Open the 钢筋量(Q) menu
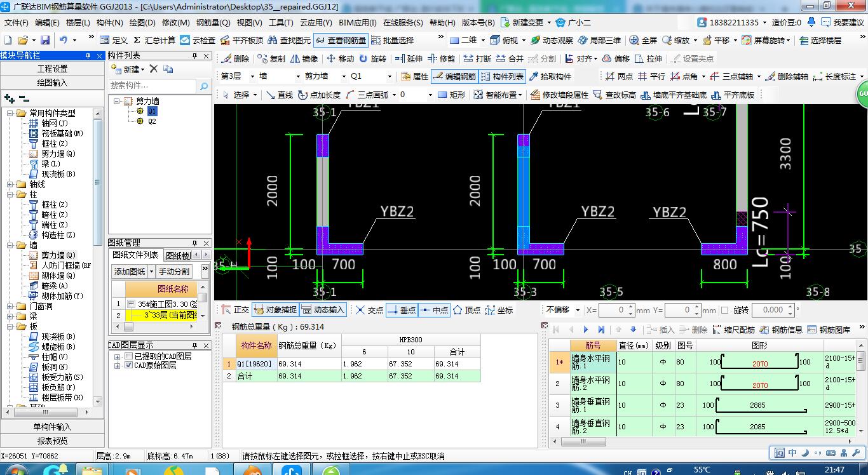Viewport: 868px width, 475px height. pos(214,22)
